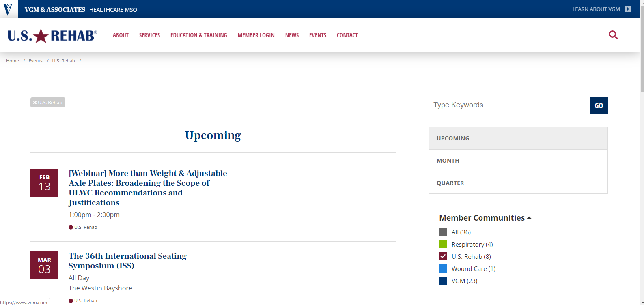Remove the U.S. Rehab filter tag
The height and width of the screenshot is (305, 644).
pos(48,103)
